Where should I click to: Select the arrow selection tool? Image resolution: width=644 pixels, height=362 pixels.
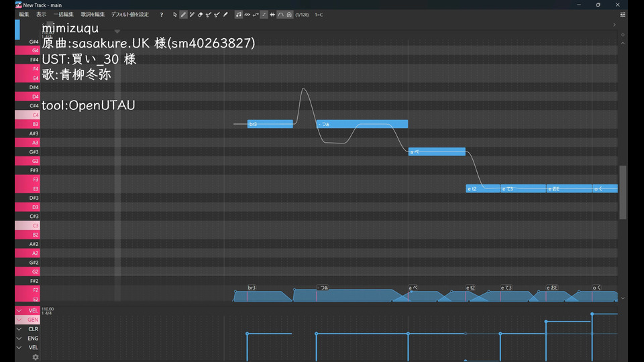[175, 15]
